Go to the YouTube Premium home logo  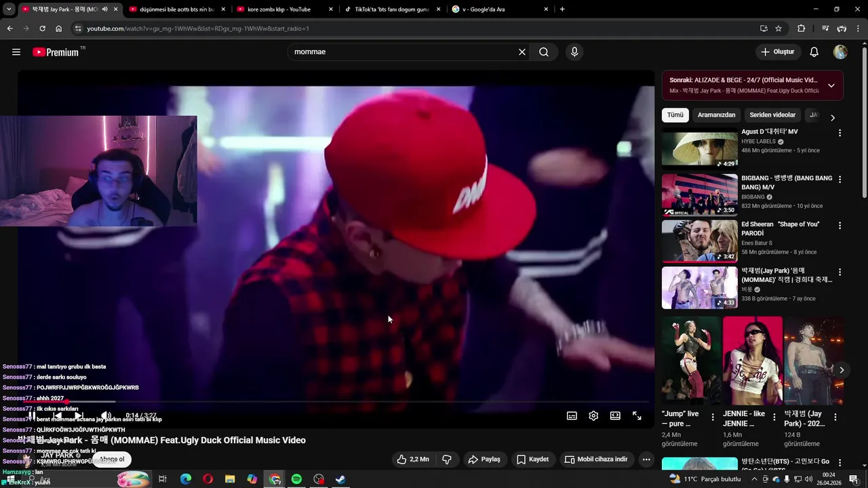(57, 52)
